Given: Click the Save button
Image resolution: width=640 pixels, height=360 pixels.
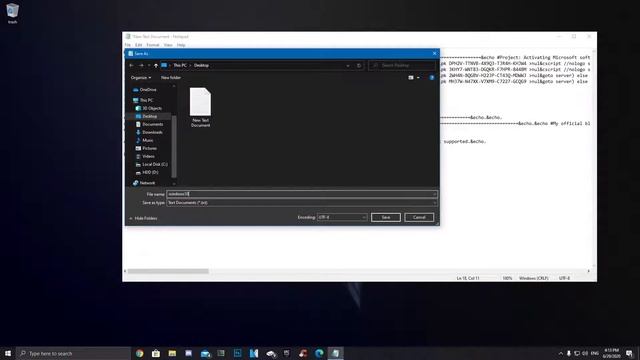Looking at the screenshot, I should (x=386, y=218).
